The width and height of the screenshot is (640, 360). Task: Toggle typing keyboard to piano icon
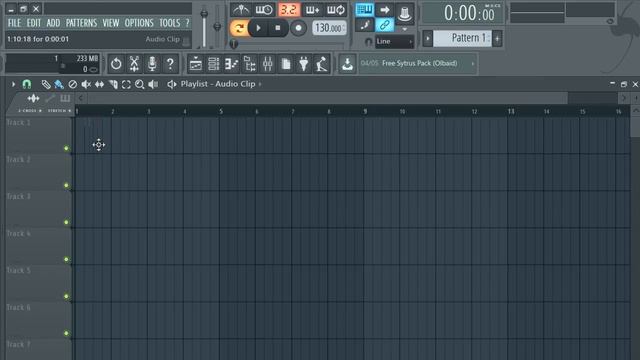[x=364, y=9]
